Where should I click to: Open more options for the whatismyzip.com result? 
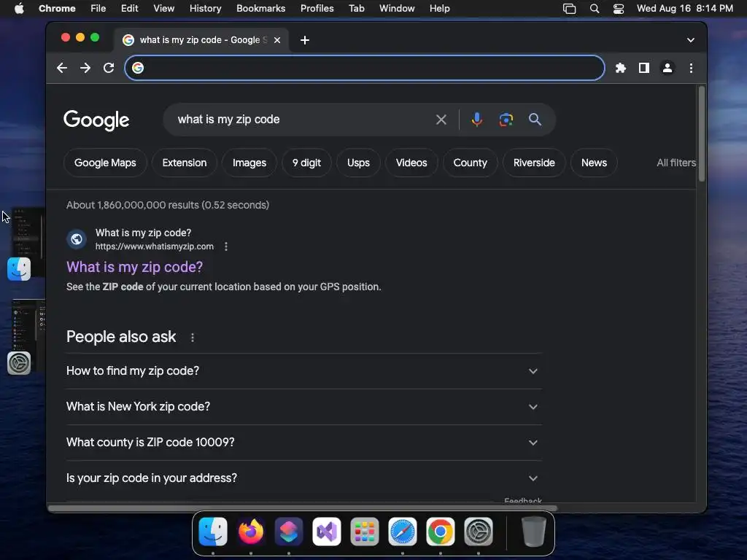coord(226,246)
